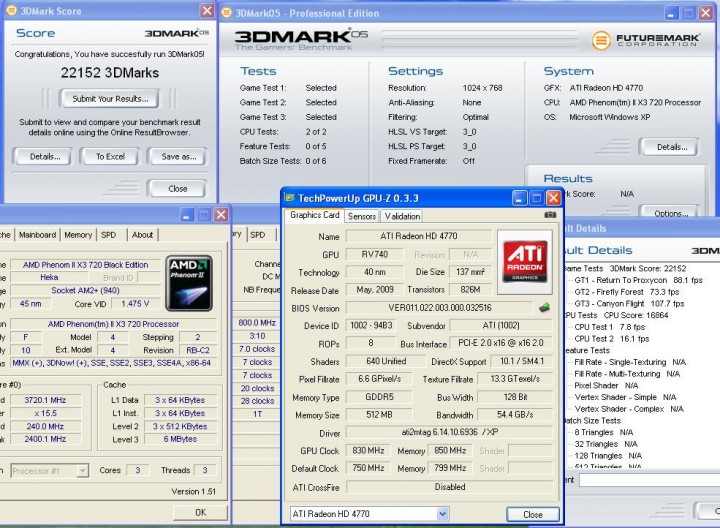
Task: Click the BIOS save chip icon
Action: [544, 308]
